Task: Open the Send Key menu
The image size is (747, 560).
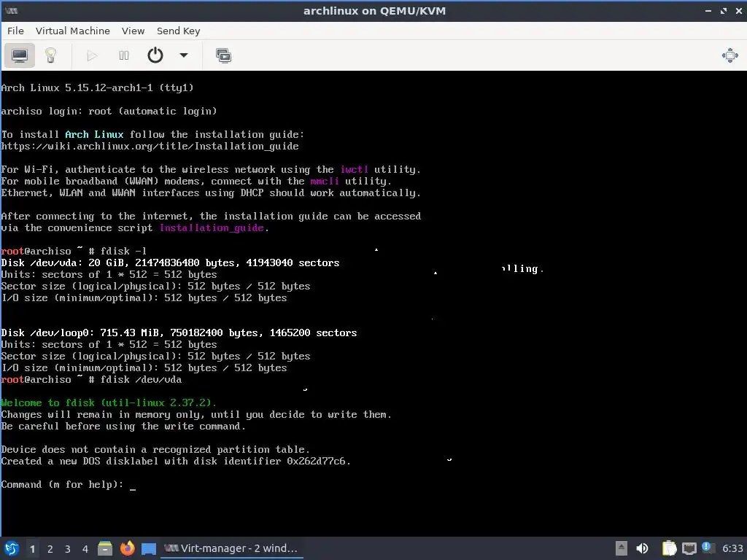Action: pos(179,31)
